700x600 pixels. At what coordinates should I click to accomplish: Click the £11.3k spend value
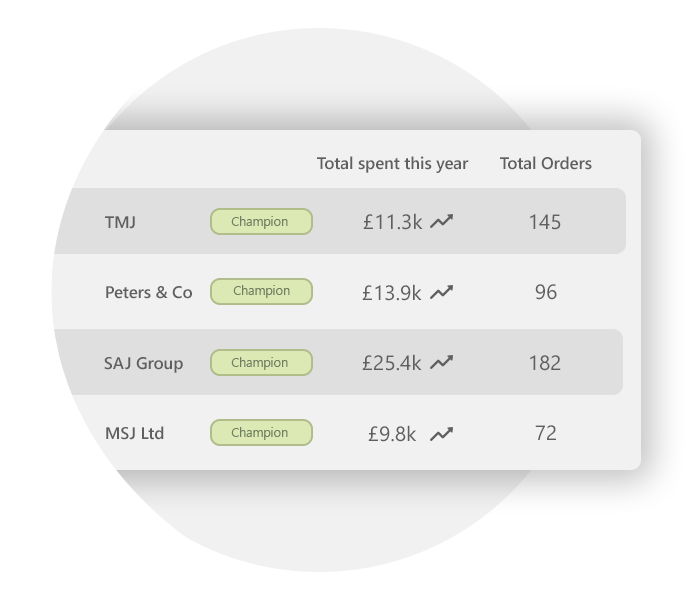[x=392, y=222]
